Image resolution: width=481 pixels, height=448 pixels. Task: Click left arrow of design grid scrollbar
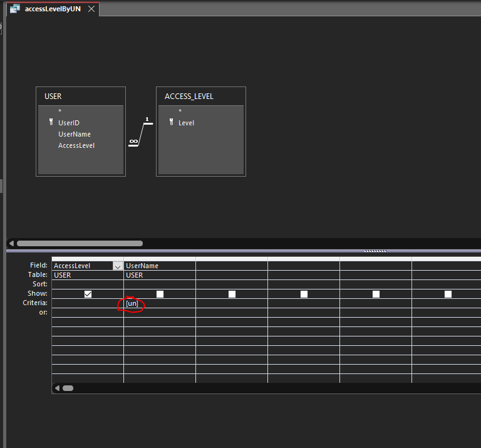coord(57,388)
